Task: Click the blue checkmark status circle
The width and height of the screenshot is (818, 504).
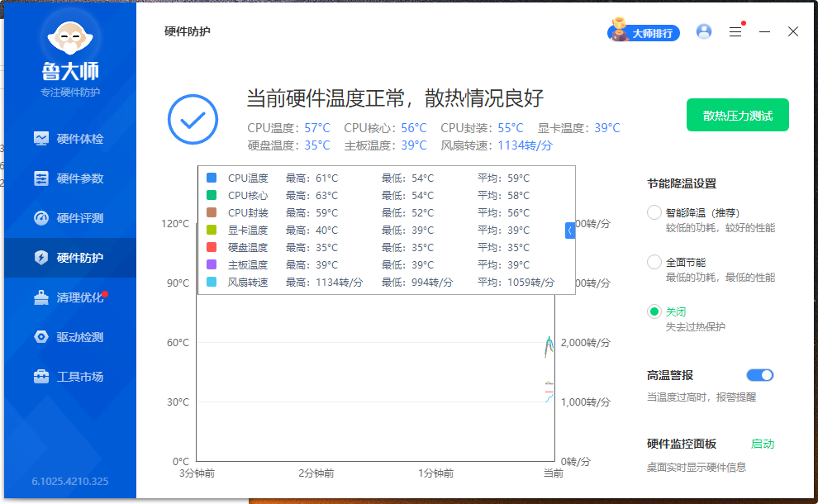Action: pyautogui.click(x=193, y=120)
